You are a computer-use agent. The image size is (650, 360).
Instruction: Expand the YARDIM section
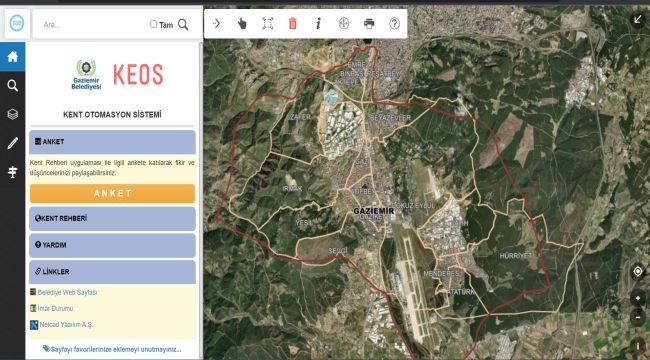112,245
